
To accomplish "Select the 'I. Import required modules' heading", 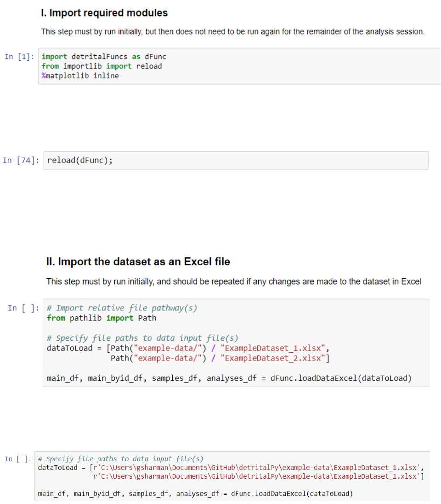I will 104,13.
